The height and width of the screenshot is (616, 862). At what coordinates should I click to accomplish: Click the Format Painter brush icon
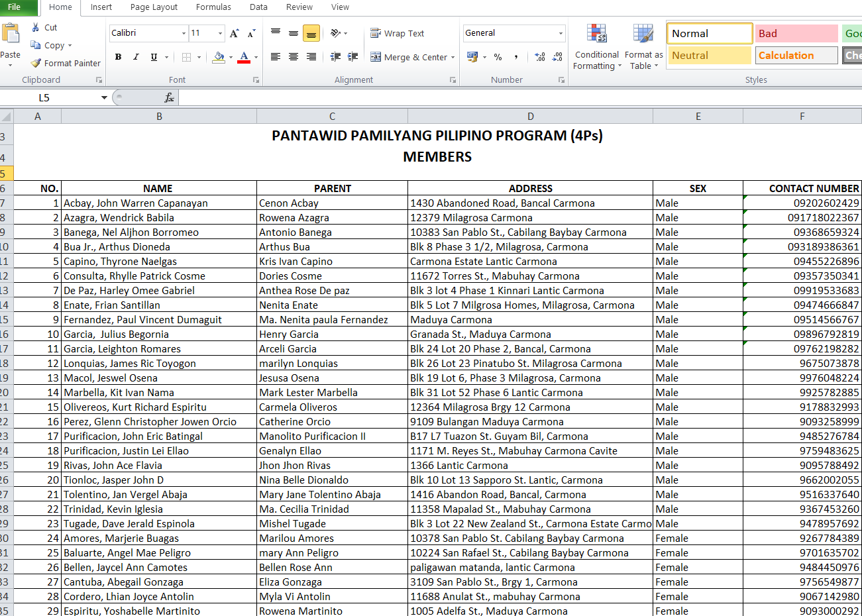[x=36, y=63]
